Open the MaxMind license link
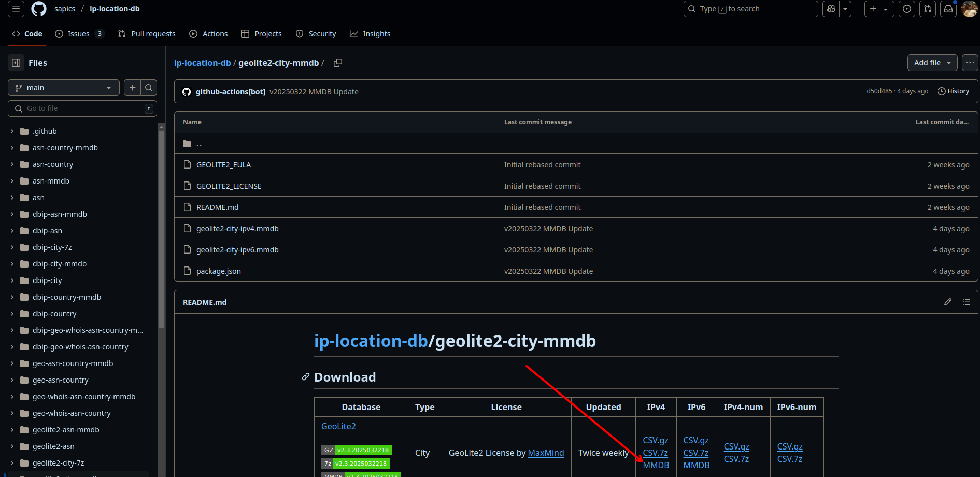980x477 pixels. click(x=546, y=453)
